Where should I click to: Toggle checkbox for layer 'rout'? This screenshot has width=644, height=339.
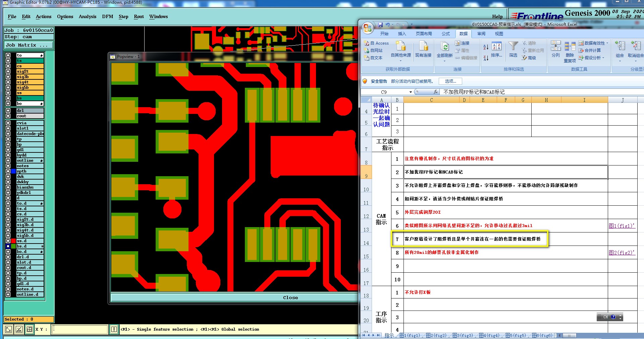[x=8, y=116]
